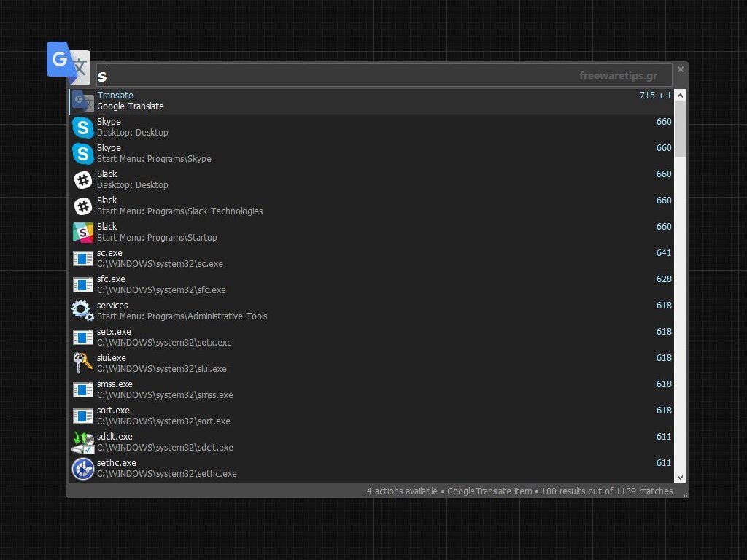747x560 pixels.
Task: Close the launcher with the X button
Action: tap(681, 69)
